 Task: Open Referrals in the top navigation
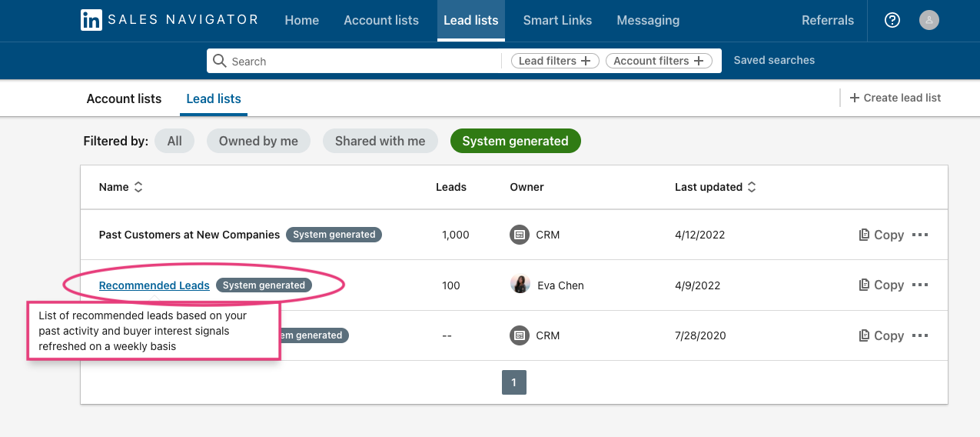828,20
